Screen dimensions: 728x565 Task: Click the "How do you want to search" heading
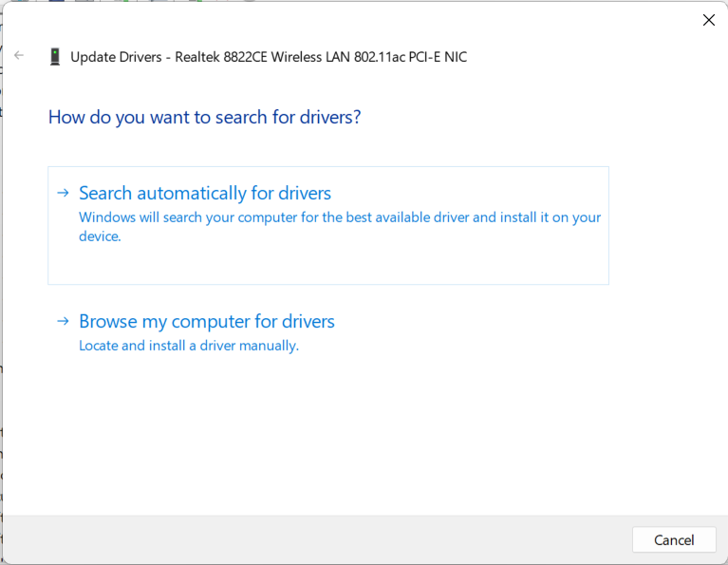[x=204, y=117]
